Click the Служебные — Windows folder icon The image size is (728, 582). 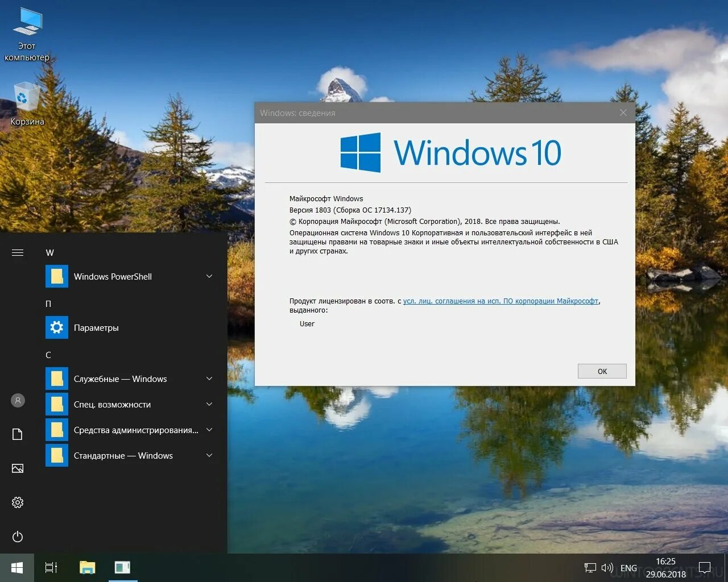(57, 379)
